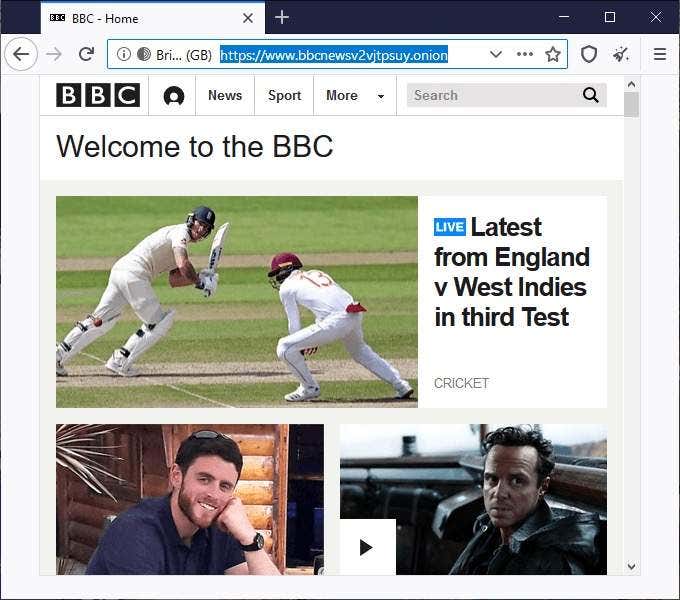This screenshot has height=600, width=680.
Task: Open the News section
Action: point(225,95)
